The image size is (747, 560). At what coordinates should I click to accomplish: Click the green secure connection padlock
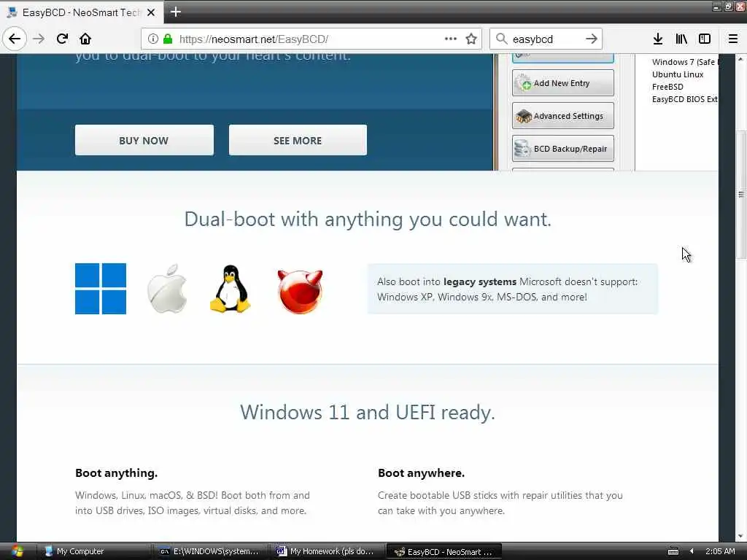click(168, 39)
